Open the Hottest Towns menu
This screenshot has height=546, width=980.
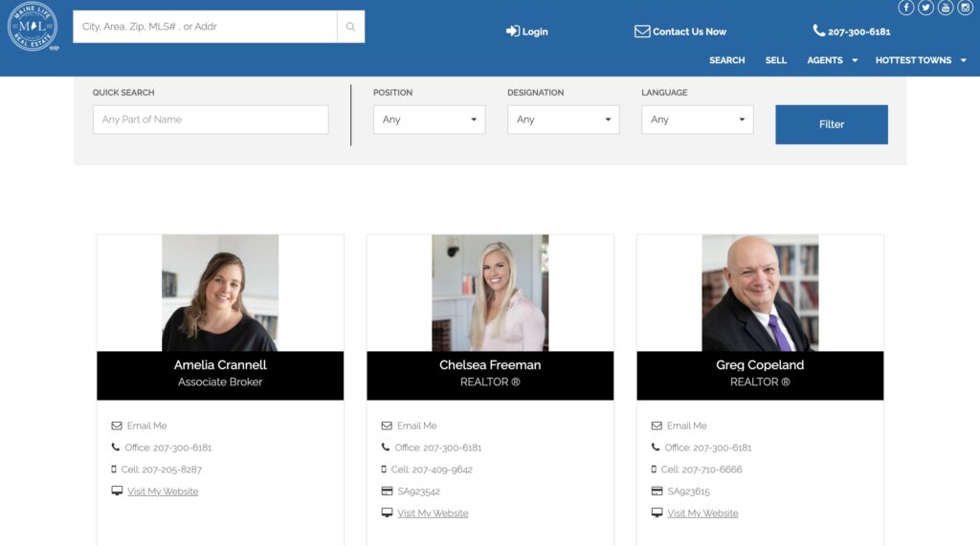coord(920,60)
